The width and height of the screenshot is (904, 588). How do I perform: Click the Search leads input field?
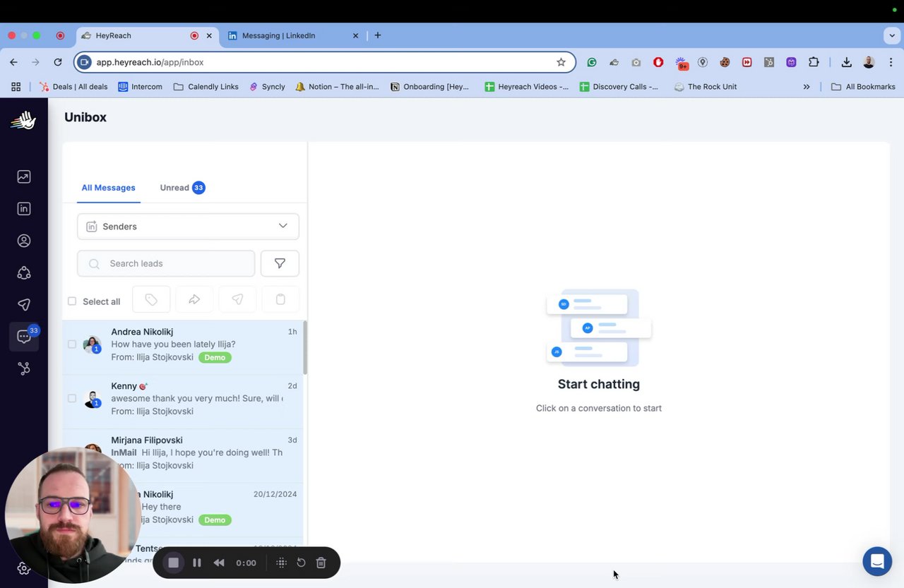click(x=166, y=263)
